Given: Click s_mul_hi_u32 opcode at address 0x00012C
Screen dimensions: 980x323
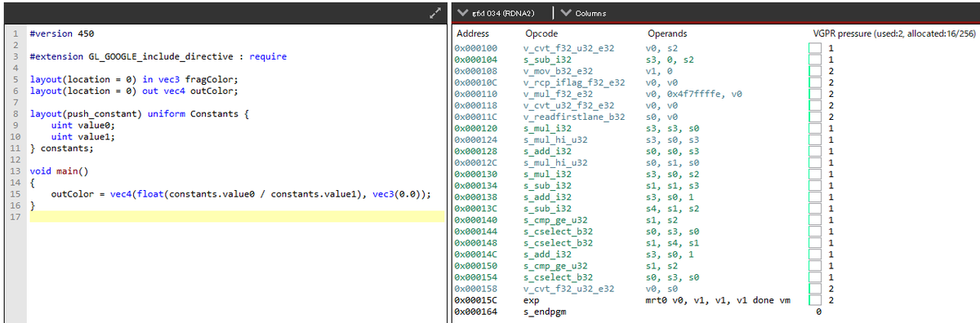Looking at the screenshot, I should pyautogui.click(x=555, y=162).
